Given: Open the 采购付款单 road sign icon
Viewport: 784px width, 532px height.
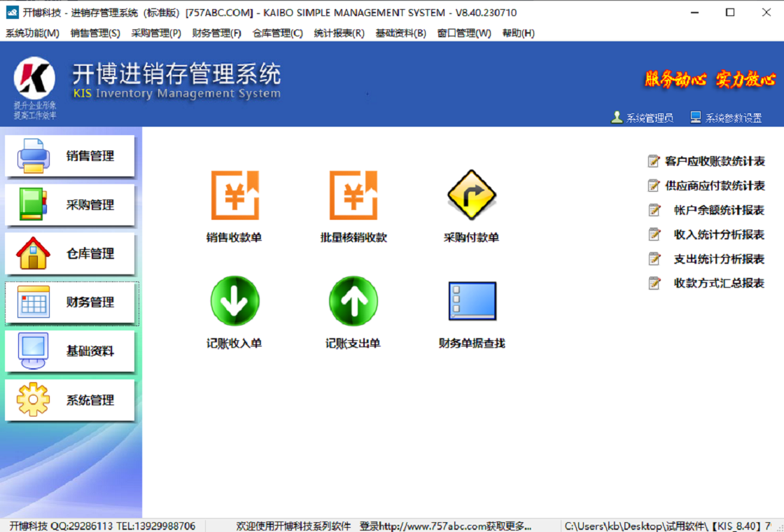Looking at the screenshot, I should [471, 195].
